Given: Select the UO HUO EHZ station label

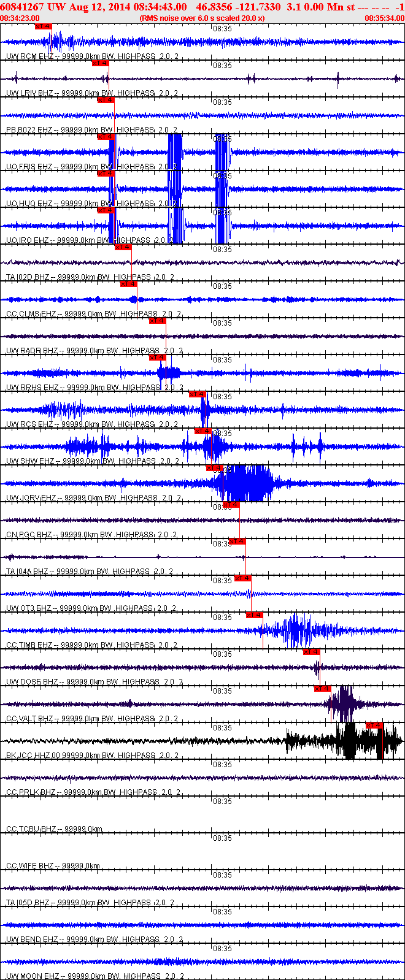Looking at the screenshot, I should point(92,204).
